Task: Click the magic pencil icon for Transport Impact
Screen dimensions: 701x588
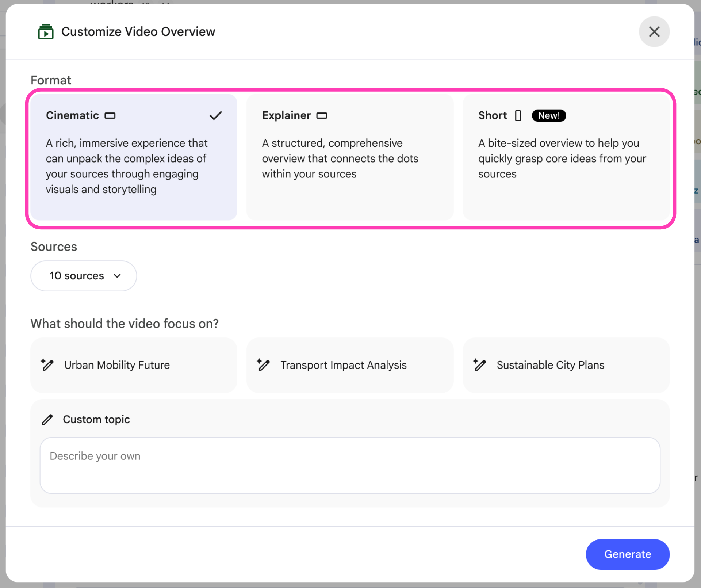Action: tap(263, 364)
